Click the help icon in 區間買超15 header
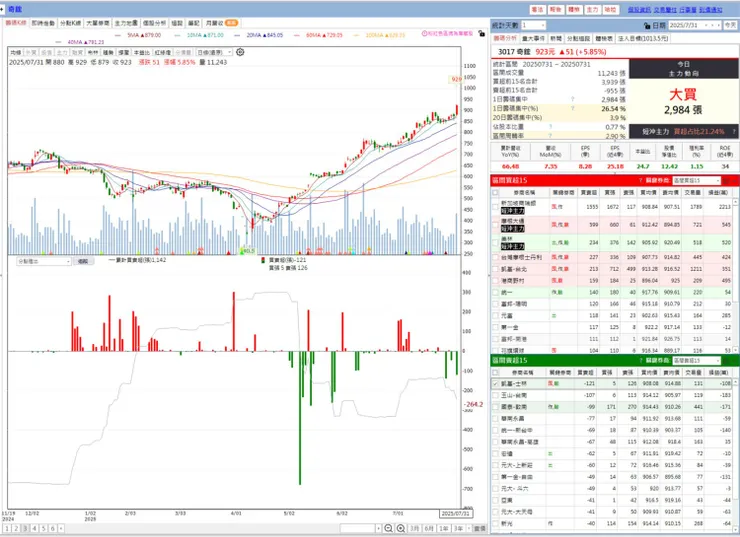Viewport: 740px width, 537px height. (x=640, y=180)
